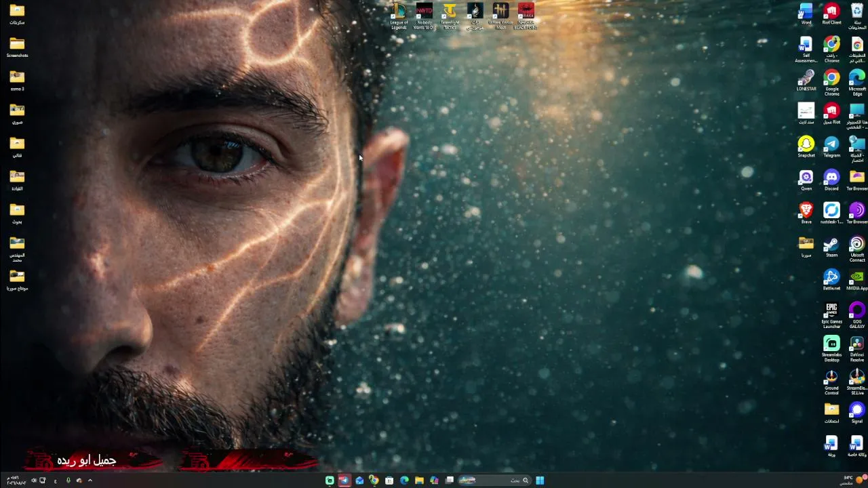
Task: Click the Windows Start button on taskbar
Action: pos(540,481)
